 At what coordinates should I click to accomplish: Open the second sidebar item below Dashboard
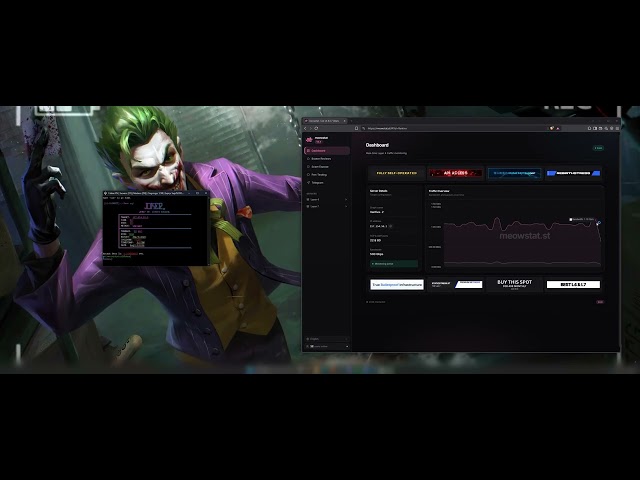click(327, 158)
